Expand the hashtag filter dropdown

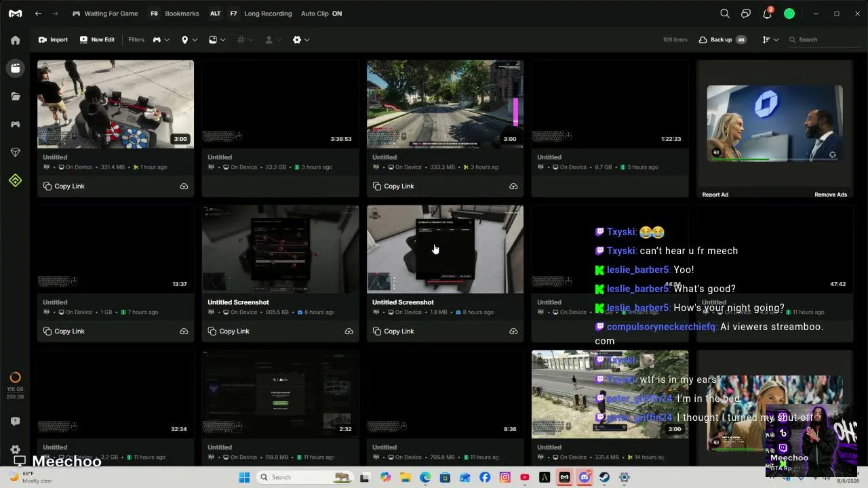tap(245, 40)
